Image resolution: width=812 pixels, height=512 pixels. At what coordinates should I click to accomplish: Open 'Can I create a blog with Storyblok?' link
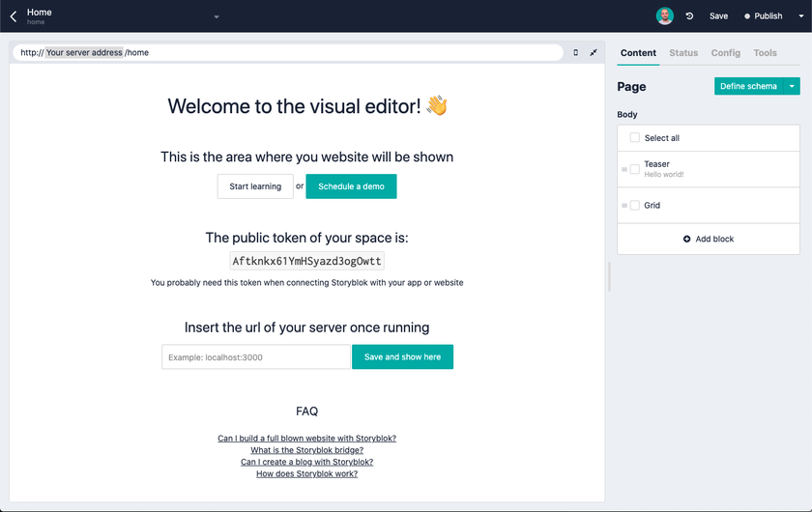pyautogui.click(x=306, y=462)
